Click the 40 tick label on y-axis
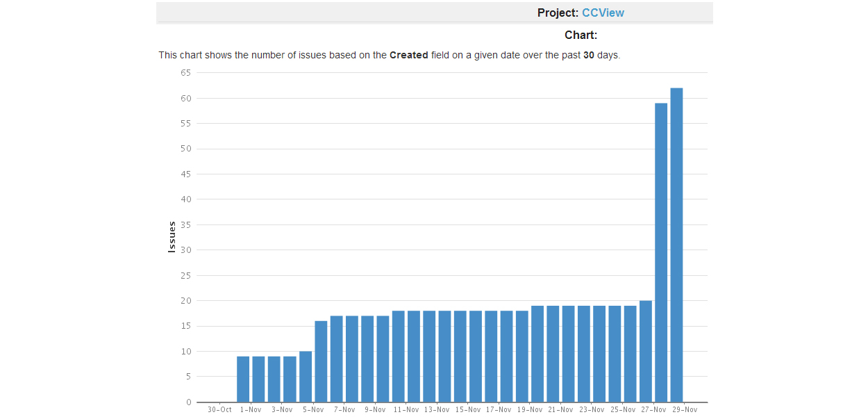 click(x=185, y=199)
